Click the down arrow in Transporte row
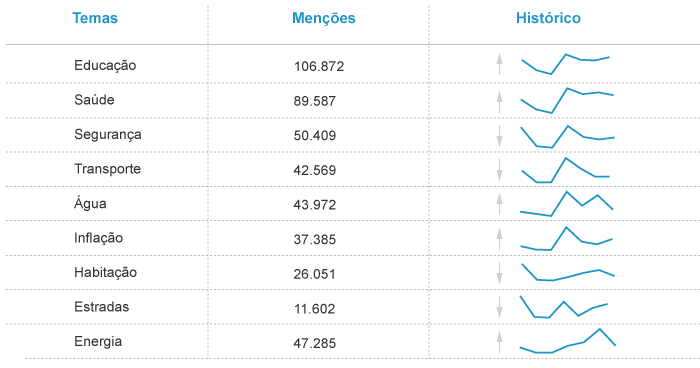Screen dimensions: 700x368 coord(500,170)
